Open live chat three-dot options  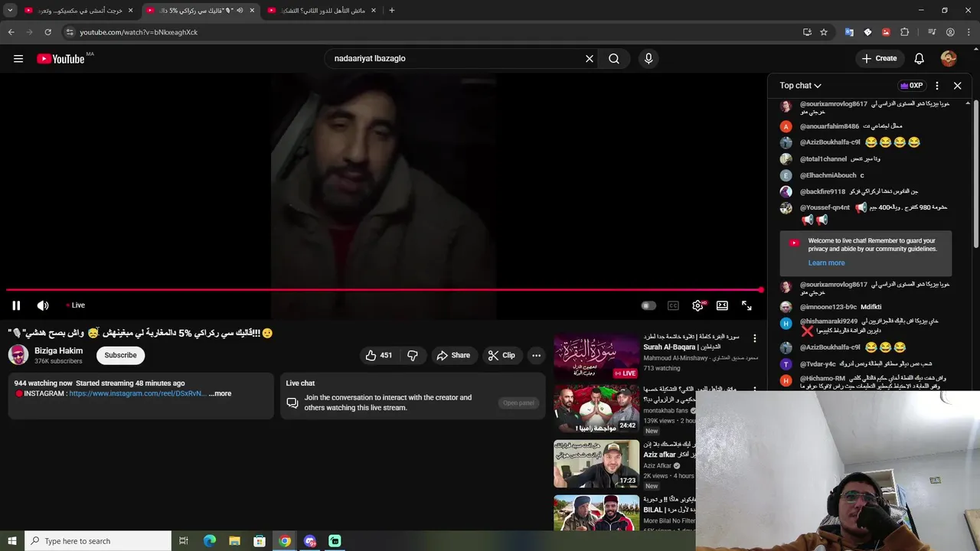point(937,86)
